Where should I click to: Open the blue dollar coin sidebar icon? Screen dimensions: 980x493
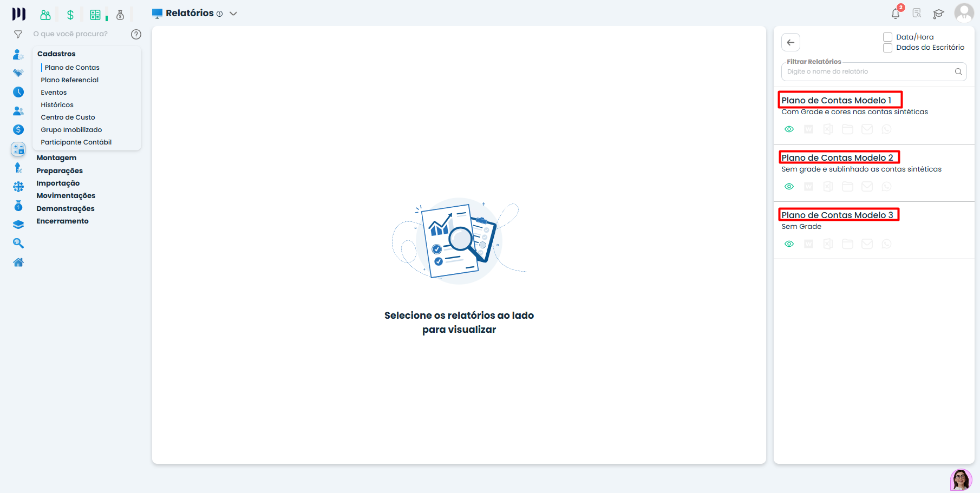pos(18,129)
